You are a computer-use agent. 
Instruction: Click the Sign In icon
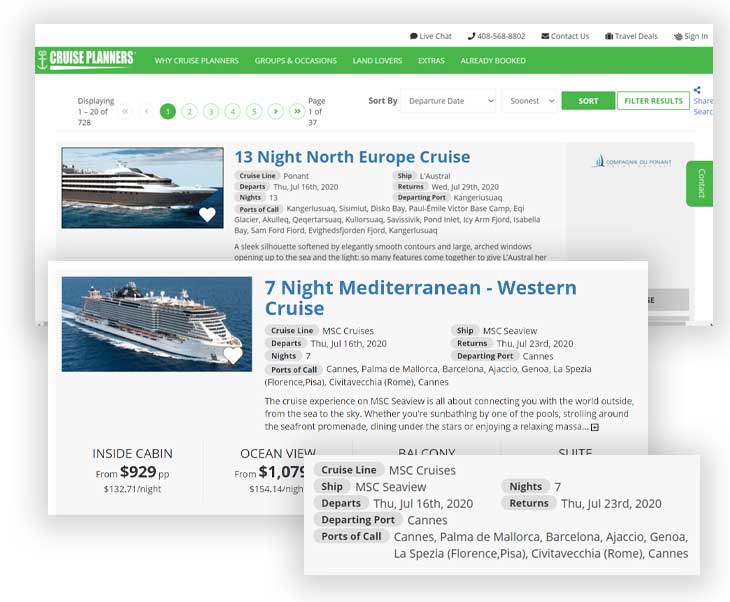coord(678,36)
